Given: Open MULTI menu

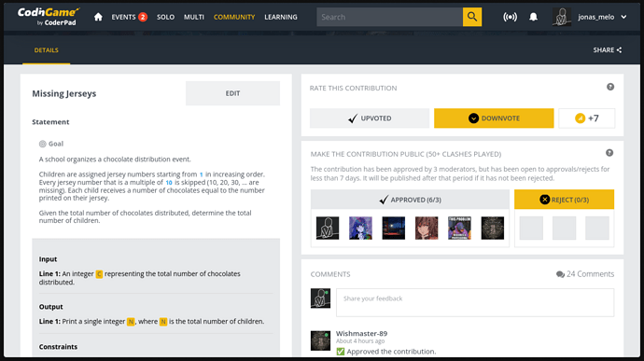Looking at the screenshot, I should (x=194, y=17).
